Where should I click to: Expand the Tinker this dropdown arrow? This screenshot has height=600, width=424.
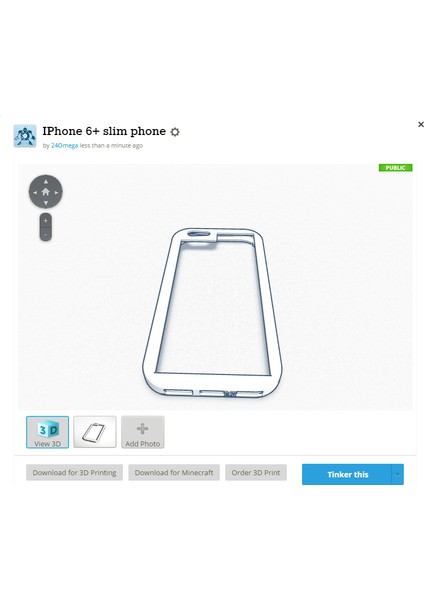click(398, 474)
